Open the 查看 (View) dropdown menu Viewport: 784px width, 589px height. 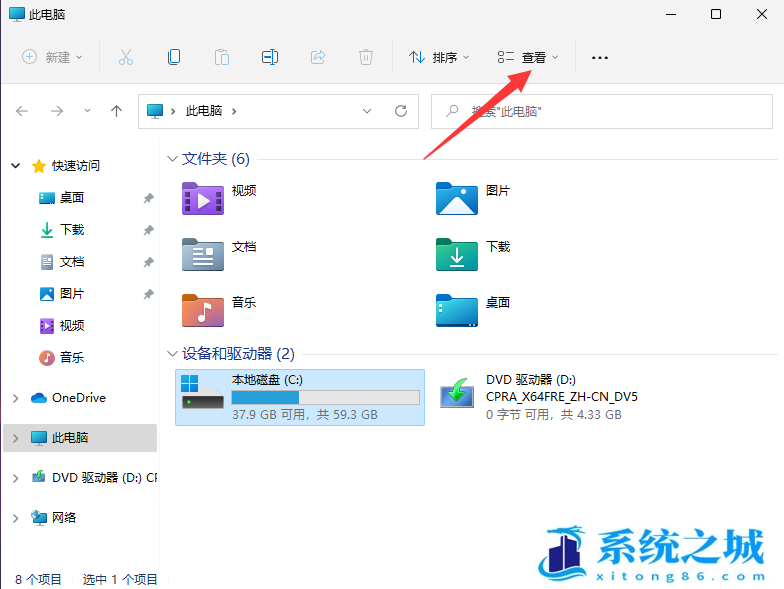pyautogui.click(x=528, y=57)
